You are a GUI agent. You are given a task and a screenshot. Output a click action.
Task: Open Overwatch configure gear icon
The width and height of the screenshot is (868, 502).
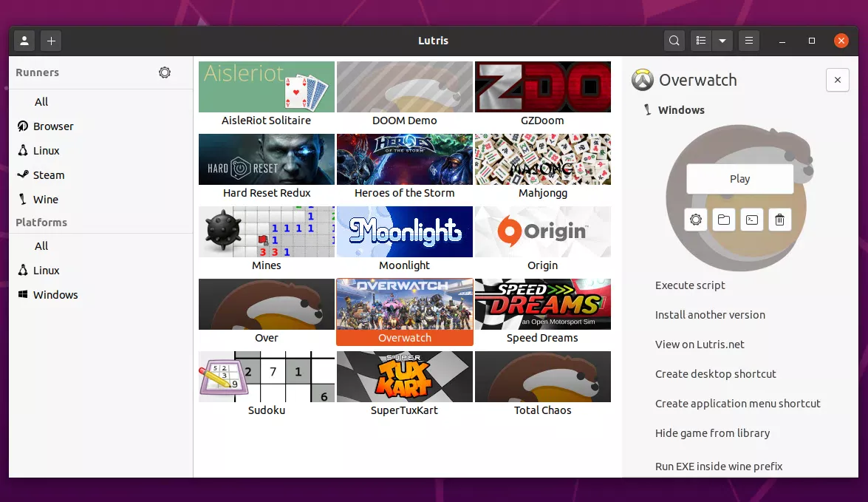pos(696,220)
